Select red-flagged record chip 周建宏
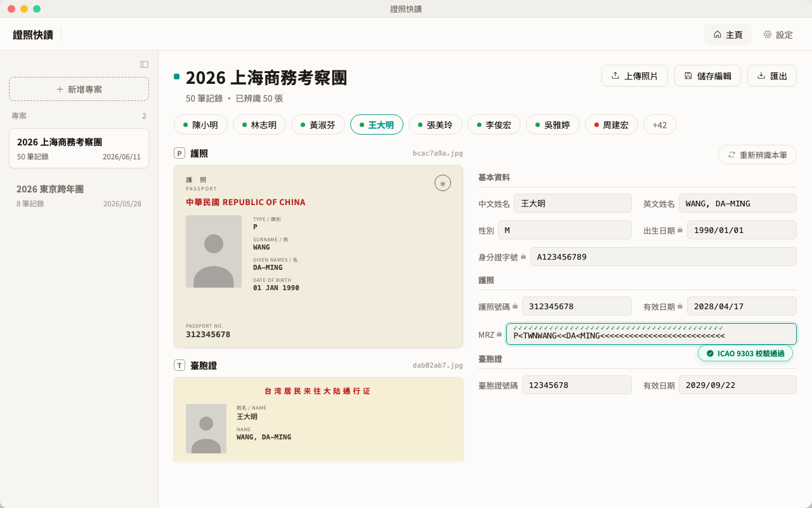Image resolution: width=812 pixels, height=508 pixels. (x=612, y=124)
